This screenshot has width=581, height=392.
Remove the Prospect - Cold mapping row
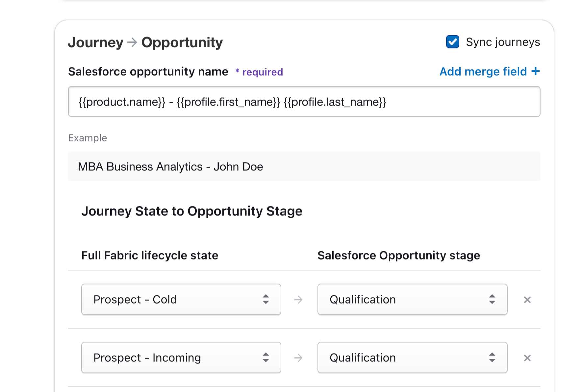(527, 300)
